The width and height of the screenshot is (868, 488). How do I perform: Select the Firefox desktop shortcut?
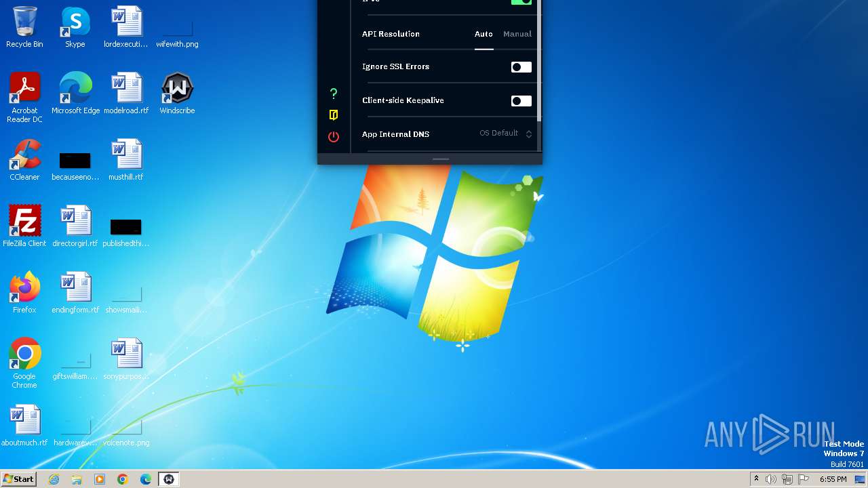[x=24, y=293]
